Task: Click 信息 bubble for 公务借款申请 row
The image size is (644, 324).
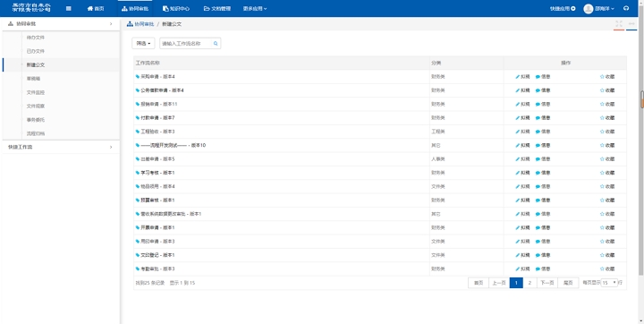Action: (x=543, y=90)
